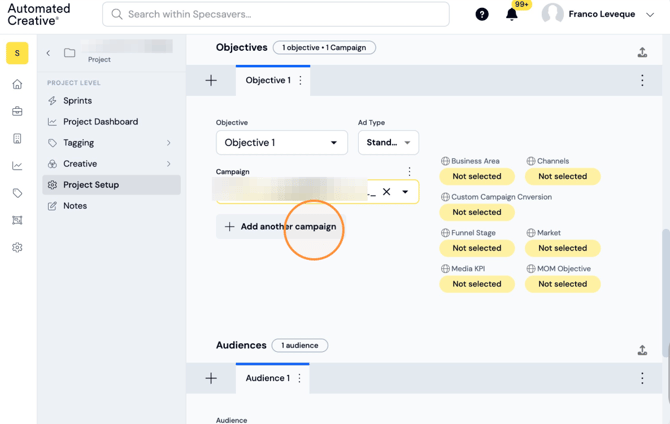
Task: Add a new audience tab with plus
Action: click(x=211, y=378)
